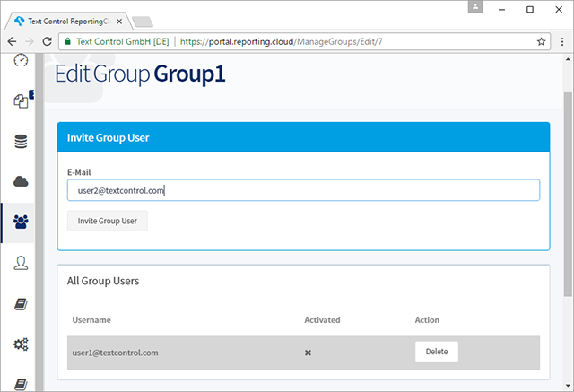The image size is (574, 392).
Task: Click the E-Mail input field
Action: click(x=303, y=190)
